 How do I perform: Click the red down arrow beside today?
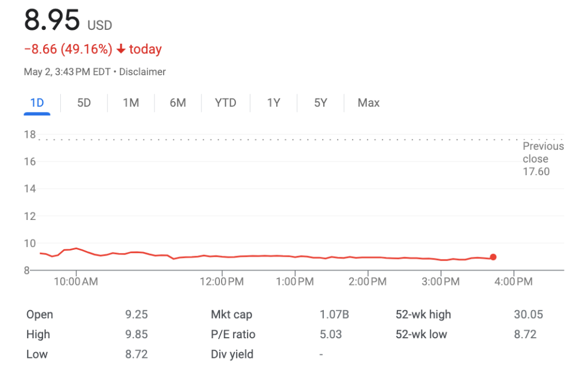click(121, 49)
